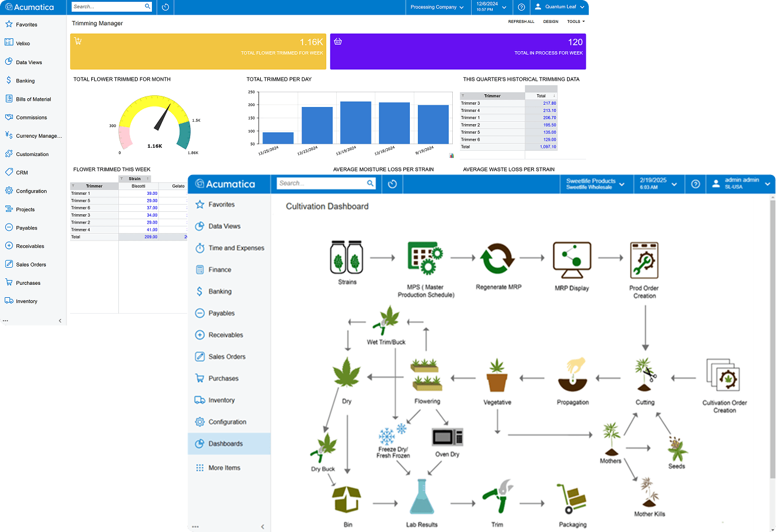776x532 pixels.
Task: Open Quantum Leaf user menu
Action: click(x=559, y=7)
